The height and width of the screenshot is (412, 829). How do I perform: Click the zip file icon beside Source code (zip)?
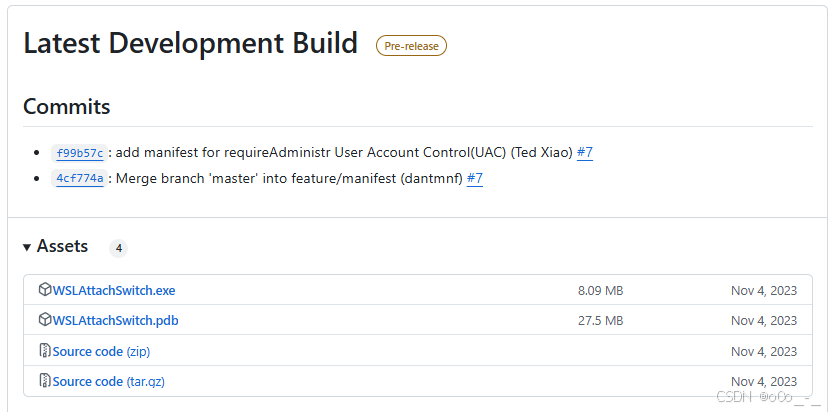[45, 351]
